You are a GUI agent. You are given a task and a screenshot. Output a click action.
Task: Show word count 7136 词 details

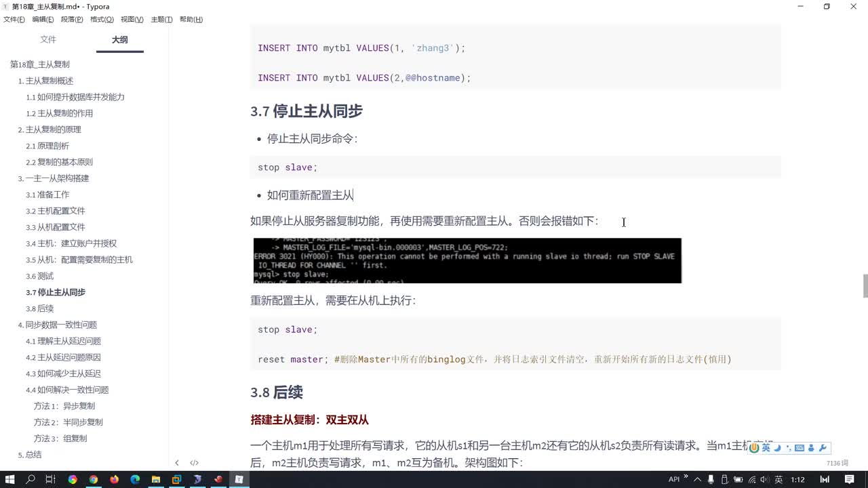pos(837,463)
